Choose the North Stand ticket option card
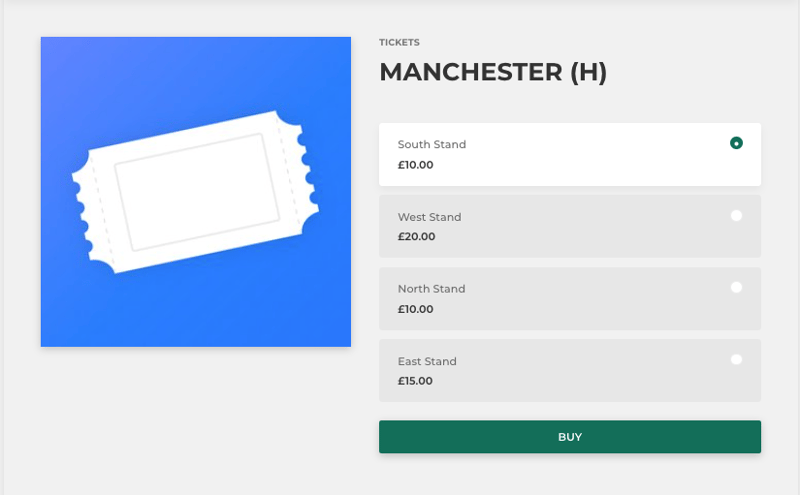The width and height of the screenshot is (800, 495). click(x=569, y=299)
